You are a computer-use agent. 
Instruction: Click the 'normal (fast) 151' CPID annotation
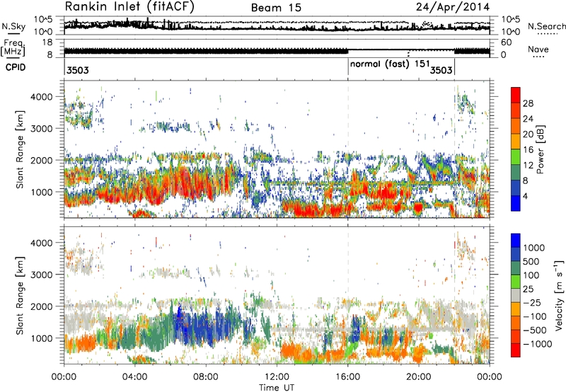click(x=390, y=64)
